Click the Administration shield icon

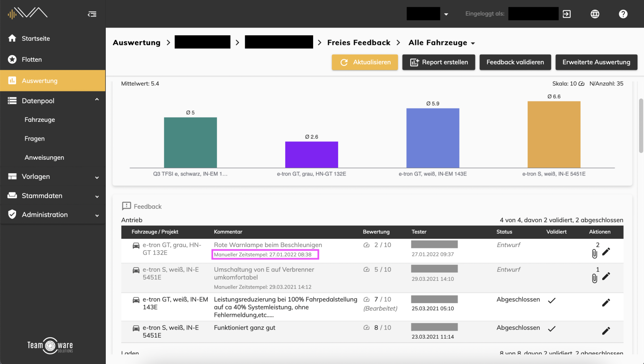[12, 214]
